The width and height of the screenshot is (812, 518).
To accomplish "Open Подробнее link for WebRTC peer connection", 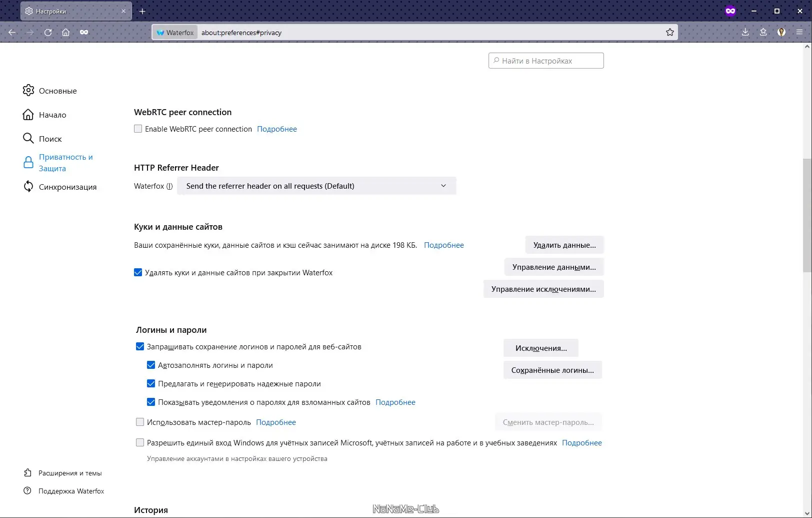I will tap(277, 129).
